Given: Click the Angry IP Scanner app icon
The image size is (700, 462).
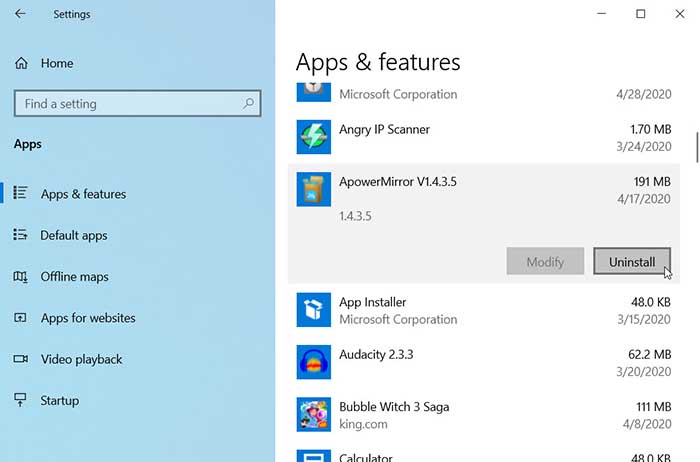Looking at the screenshot, I should pyautogui.click(x=313, y=137).
